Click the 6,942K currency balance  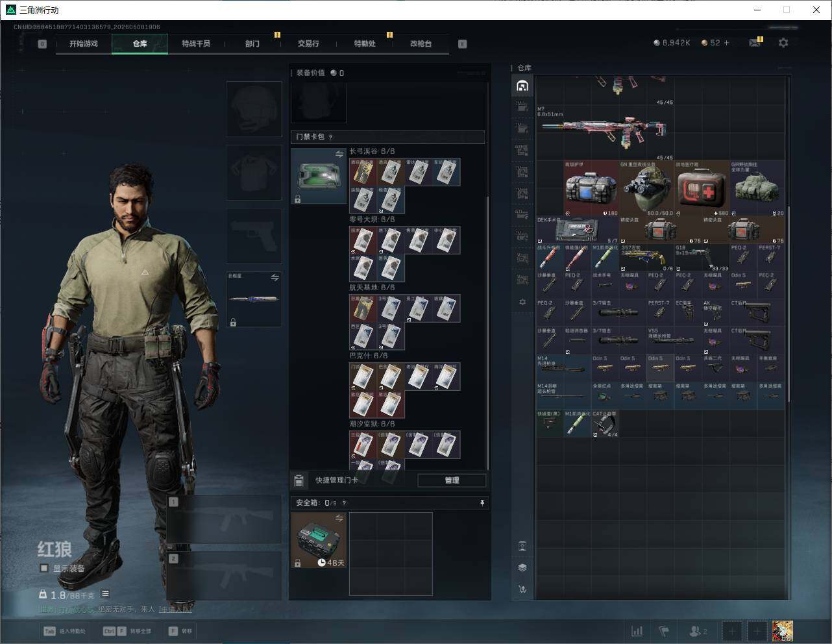[x=672, y=43]
